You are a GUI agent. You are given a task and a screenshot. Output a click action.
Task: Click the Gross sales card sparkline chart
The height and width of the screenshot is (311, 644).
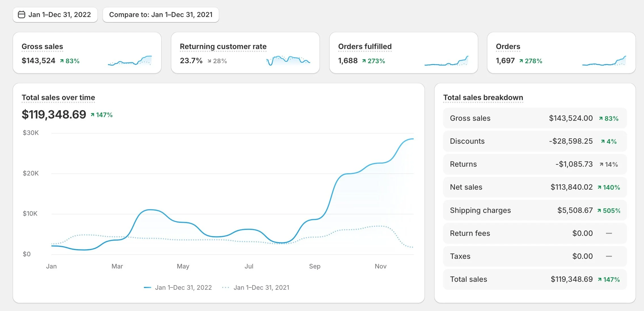click(130, 61)
